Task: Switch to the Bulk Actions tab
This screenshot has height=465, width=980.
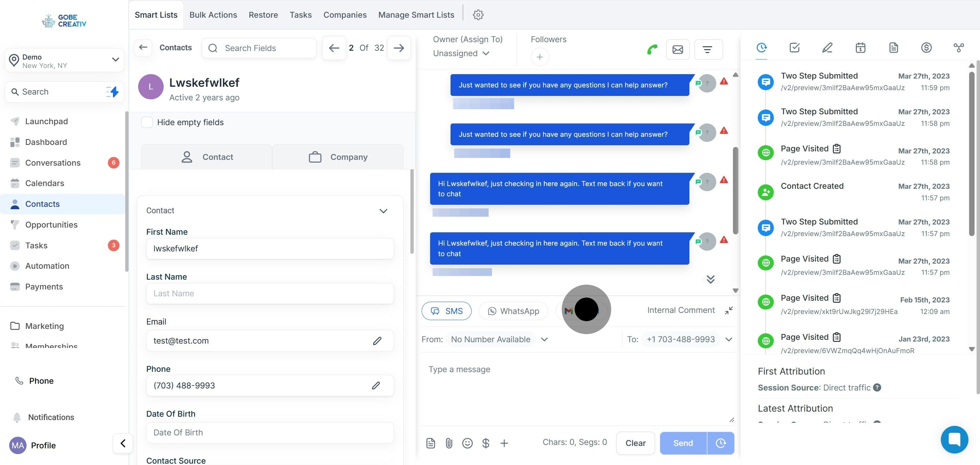Action: [213, 15]
